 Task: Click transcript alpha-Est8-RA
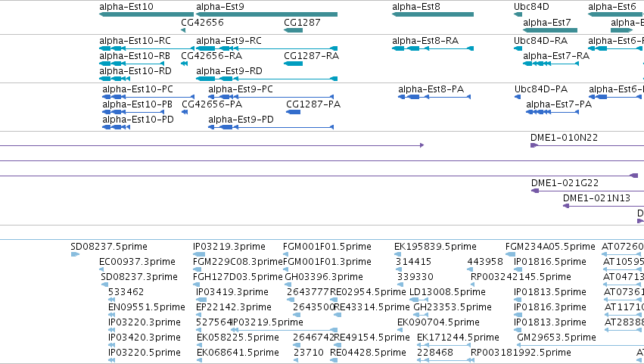pos(433,48)
